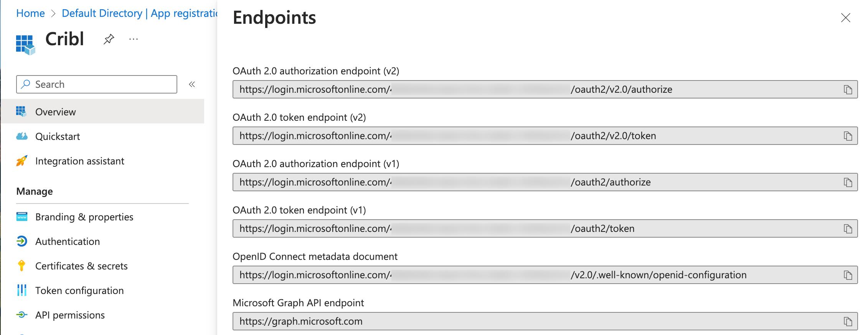
Task: Close the Endpoints panel
Action: point(846,18)
